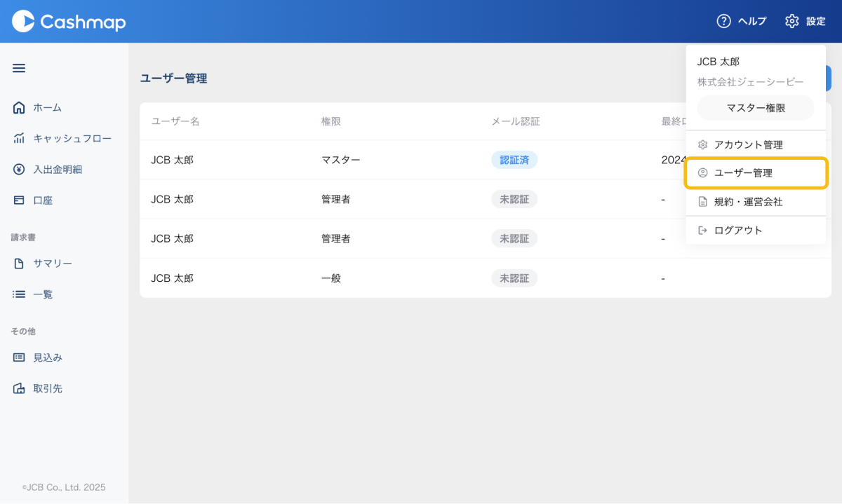842x504 pixels.
Task: Open 規約・運営会社 menu item
Action: (748, 202)
